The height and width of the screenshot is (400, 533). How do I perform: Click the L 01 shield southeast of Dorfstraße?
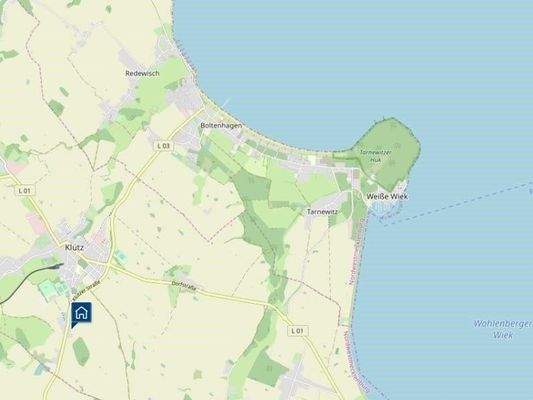[297, 331]
